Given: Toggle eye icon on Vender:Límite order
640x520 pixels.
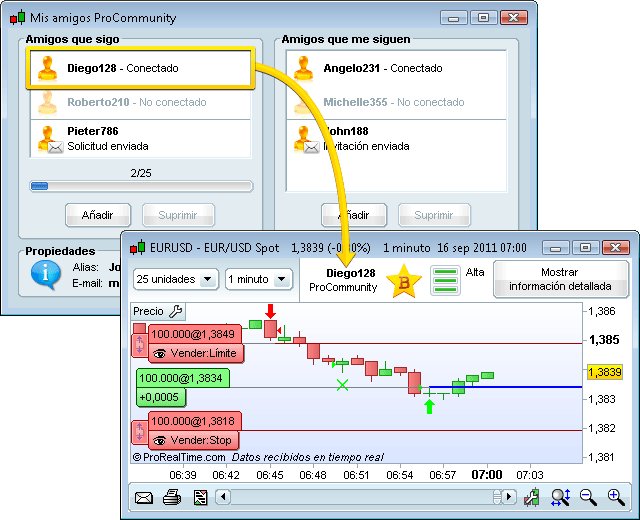Looking at the screenshot, I should pyautogui.click(x=159, y=354).
